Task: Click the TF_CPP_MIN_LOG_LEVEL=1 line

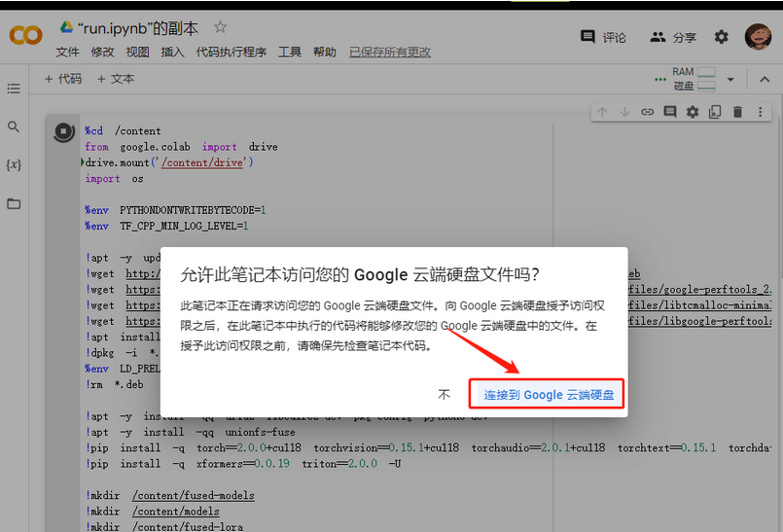Action: 166,227
